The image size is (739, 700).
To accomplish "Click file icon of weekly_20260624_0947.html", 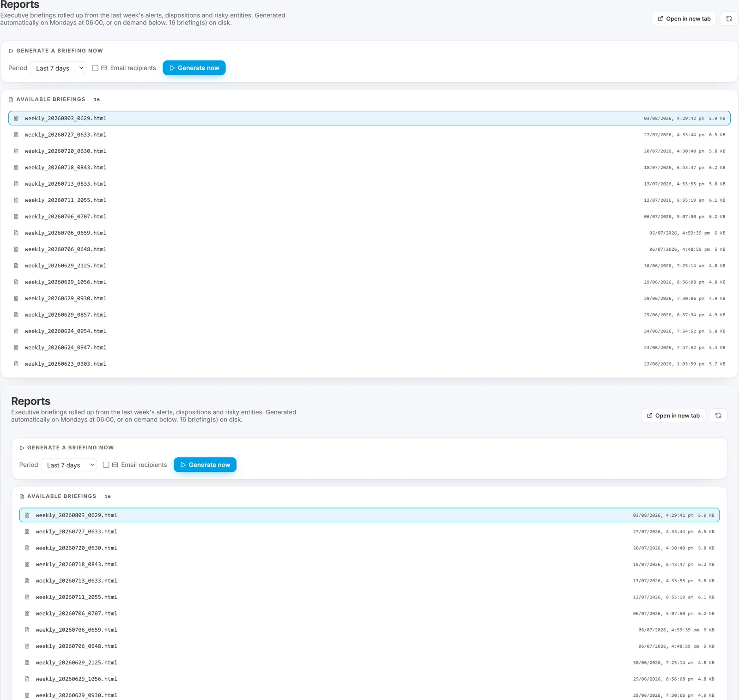I will (16, 348).
